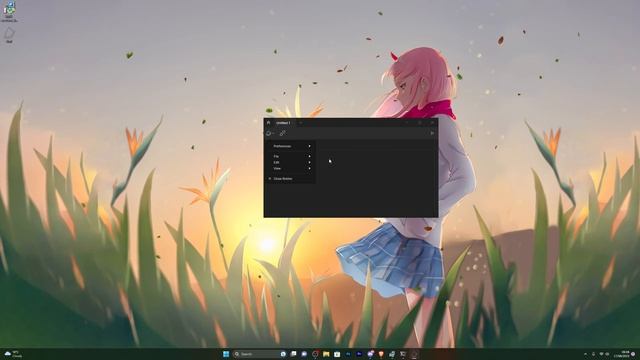This screenshot has width=640, height=360.
Task: Select the blank file icon on the desktop
Action: click(9, 35)
